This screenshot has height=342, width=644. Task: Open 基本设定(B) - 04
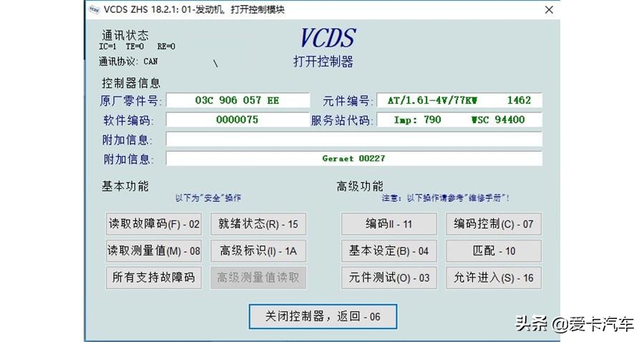[389, 251]
